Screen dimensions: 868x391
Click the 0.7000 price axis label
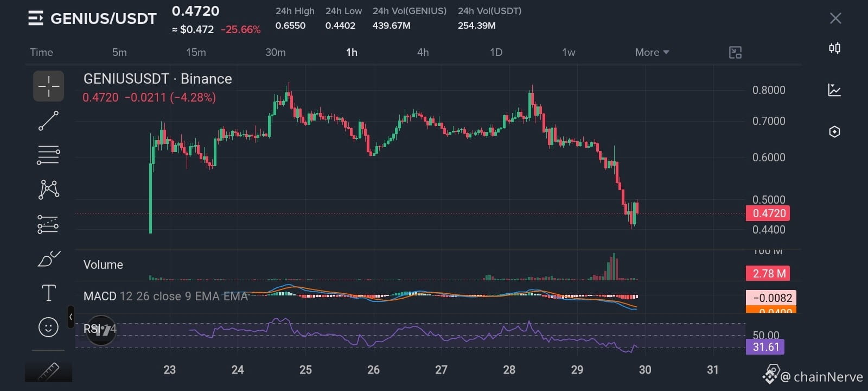click(769, 121)
